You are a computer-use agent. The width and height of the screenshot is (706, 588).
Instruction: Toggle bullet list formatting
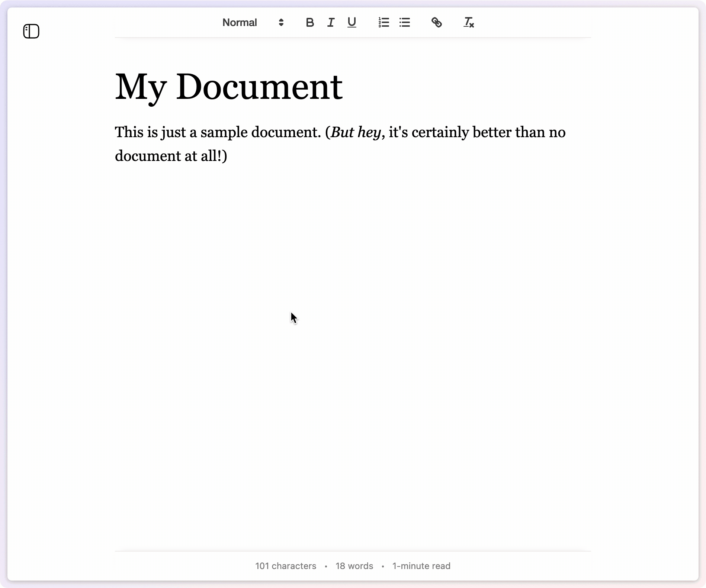click(404, 23)
